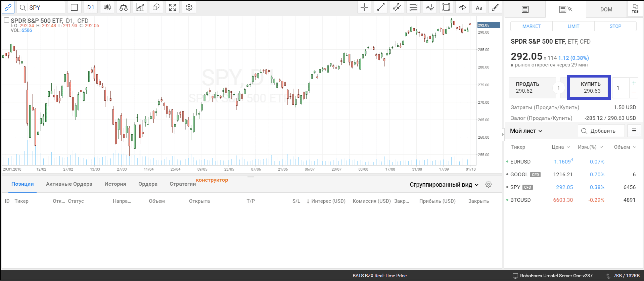
Task: Click ПРОДАТЬ sell button at 290.62
Action: (x=532, y=88)
